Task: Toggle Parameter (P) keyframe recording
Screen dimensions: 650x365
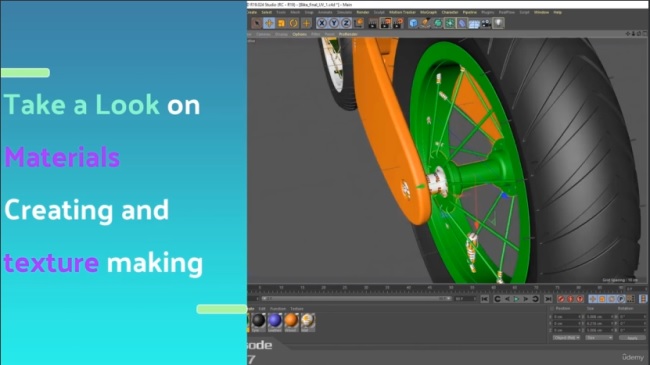Action: click(621, 299)
